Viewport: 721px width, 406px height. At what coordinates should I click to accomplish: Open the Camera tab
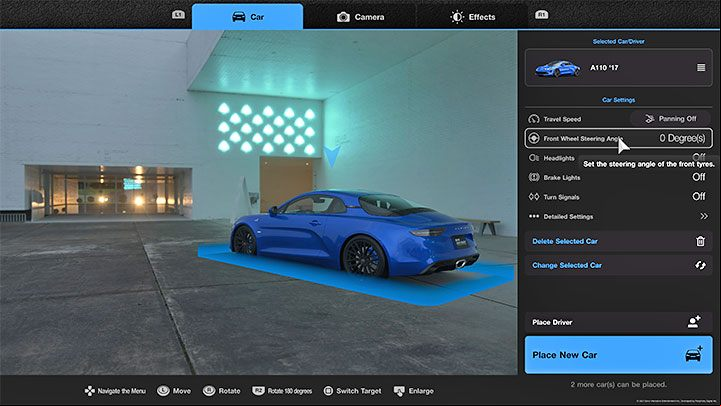(360, 17)
